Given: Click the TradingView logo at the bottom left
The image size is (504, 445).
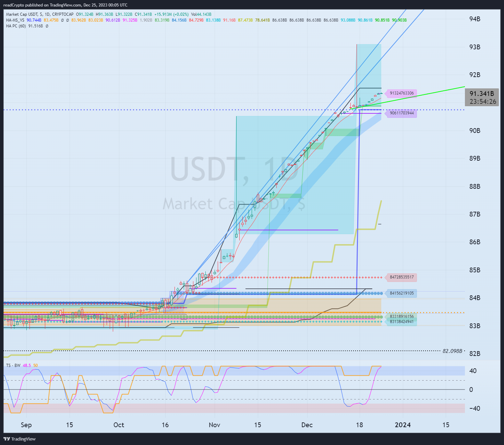Looking at the screenshot, I should coord(19,439).
